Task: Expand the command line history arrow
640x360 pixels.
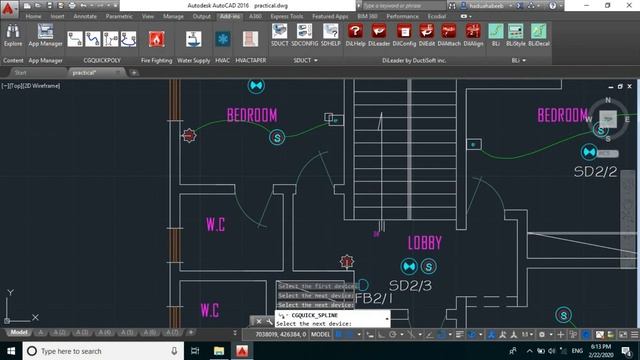Action: (x=387, y=318)
